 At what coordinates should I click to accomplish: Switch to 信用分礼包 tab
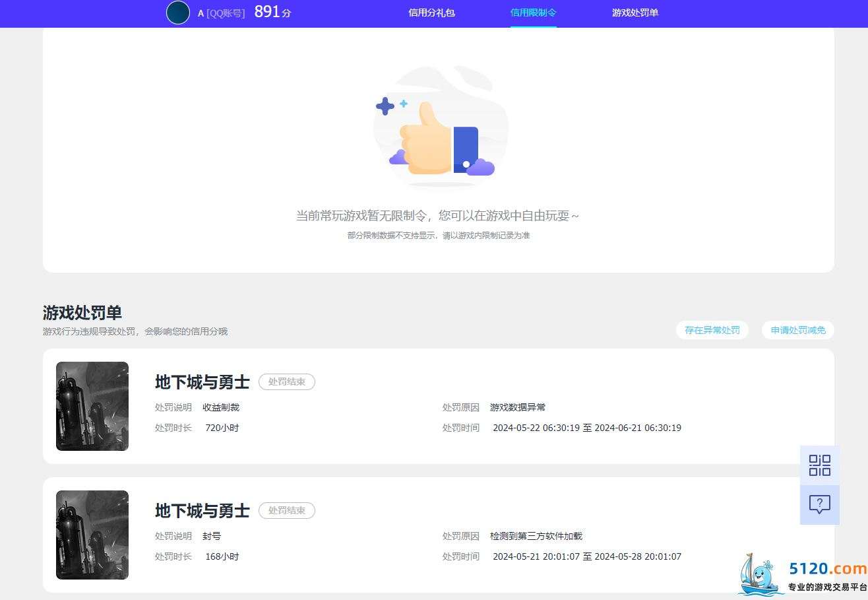(431, 13)
